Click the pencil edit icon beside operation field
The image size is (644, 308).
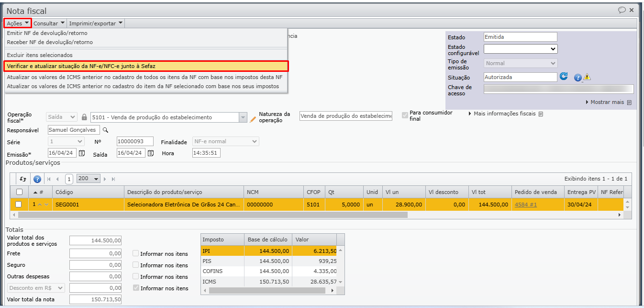[x=253, y=118]
